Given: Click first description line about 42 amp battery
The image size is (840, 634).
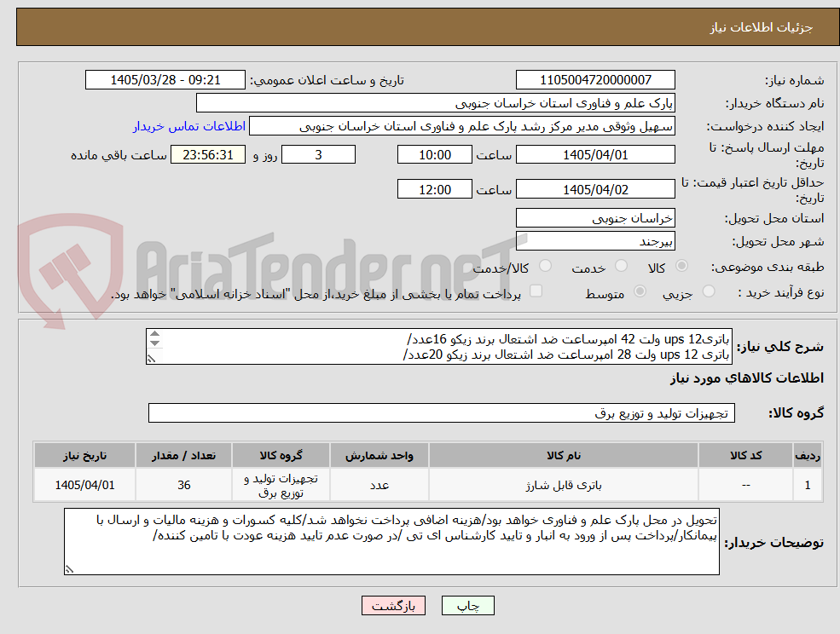Looking at the screenshot, I should pos(568,339).
